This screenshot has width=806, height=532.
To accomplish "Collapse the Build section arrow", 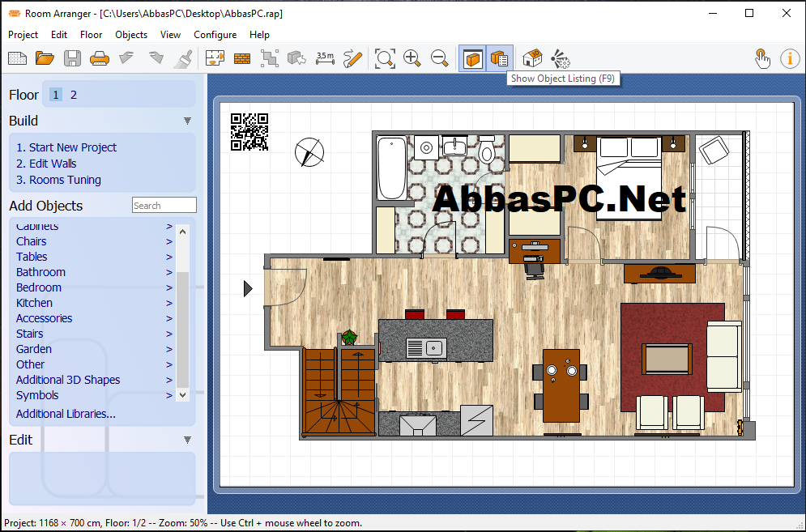I will [x=188, y=121].
